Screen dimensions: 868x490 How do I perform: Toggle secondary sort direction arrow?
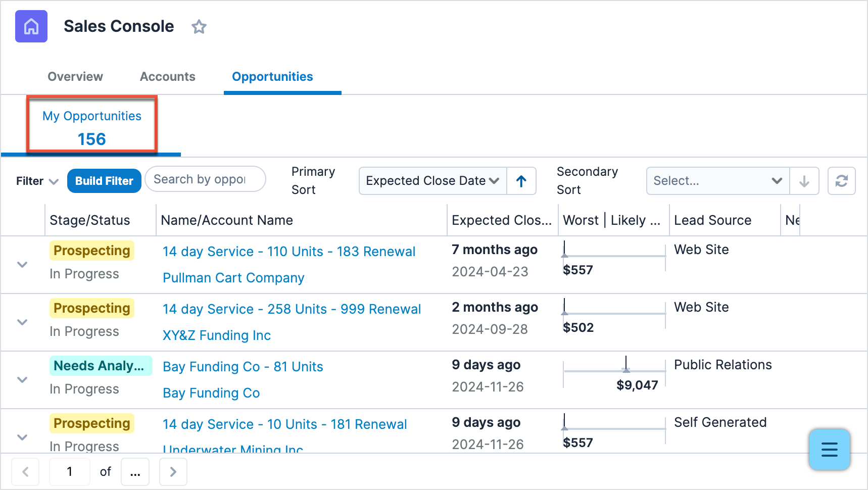(804, 181)
